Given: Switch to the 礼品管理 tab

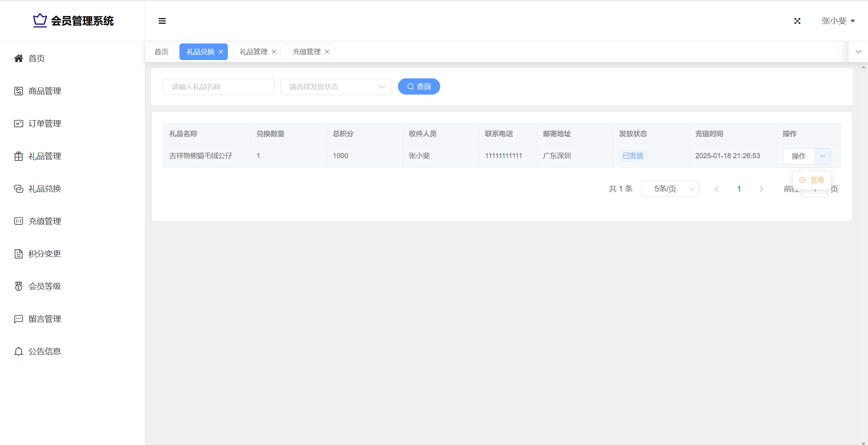Looking at the screenshot, I should point(253,52).
